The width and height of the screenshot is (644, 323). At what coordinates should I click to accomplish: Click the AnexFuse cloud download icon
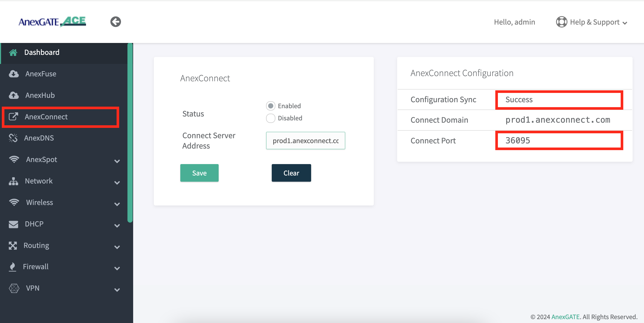coord(14,74)
